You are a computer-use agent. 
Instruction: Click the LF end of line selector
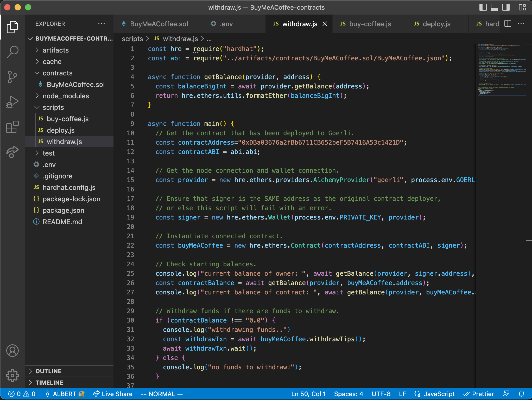(x=402, y=394)
